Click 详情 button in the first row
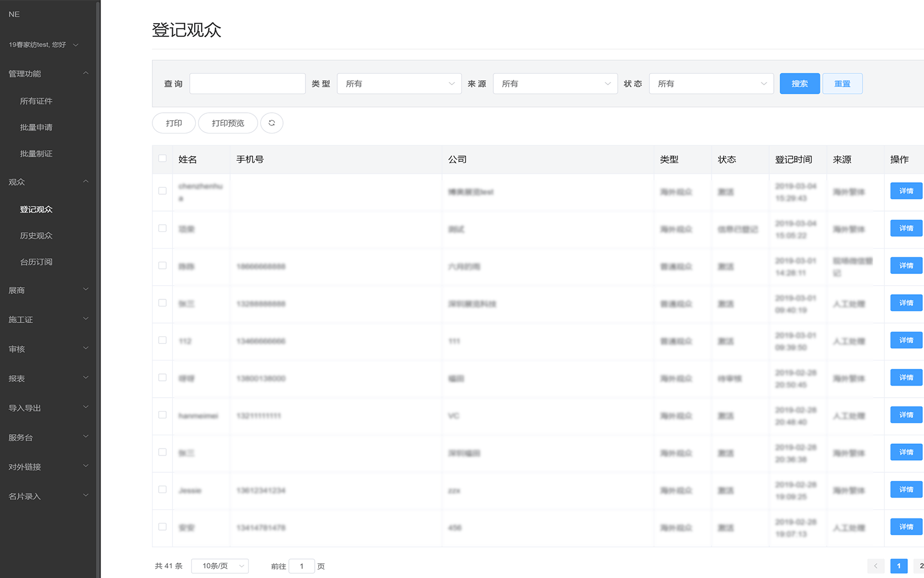 coord(906,191)
